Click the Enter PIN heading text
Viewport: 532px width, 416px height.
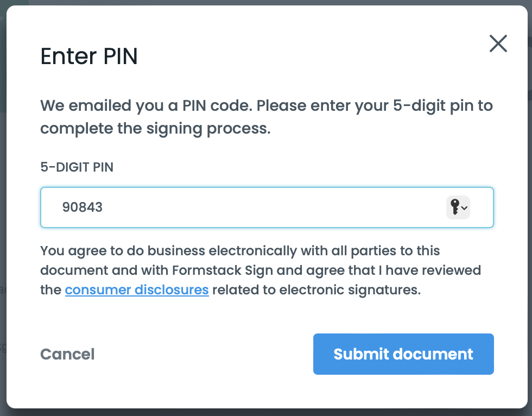89,56
